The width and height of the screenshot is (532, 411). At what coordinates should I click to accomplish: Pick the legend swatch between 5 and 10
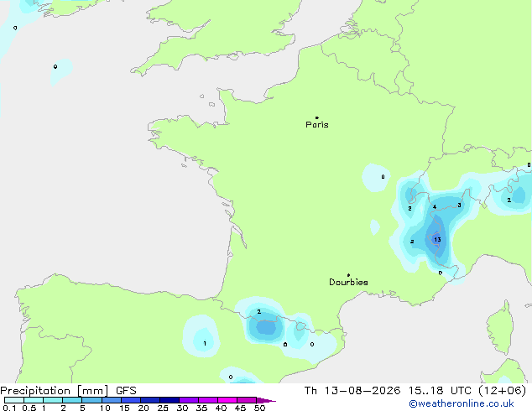(x=92, y=400)
